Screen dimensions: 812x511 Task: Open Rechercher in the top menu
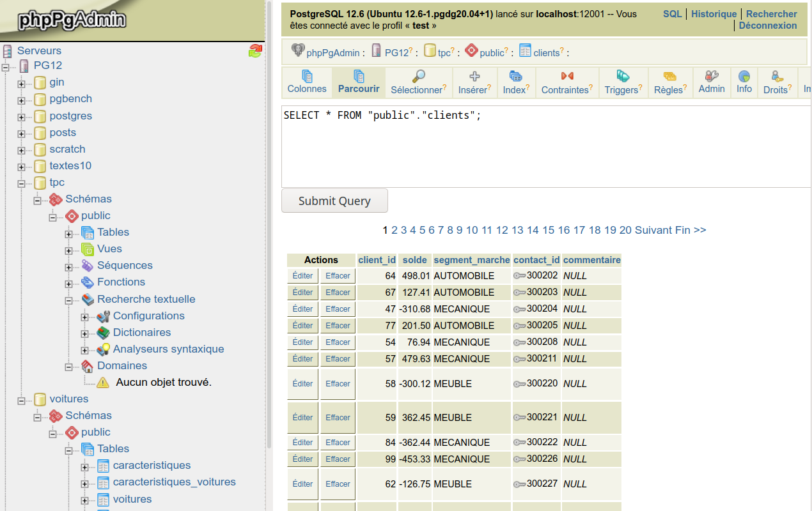[772, 14]
